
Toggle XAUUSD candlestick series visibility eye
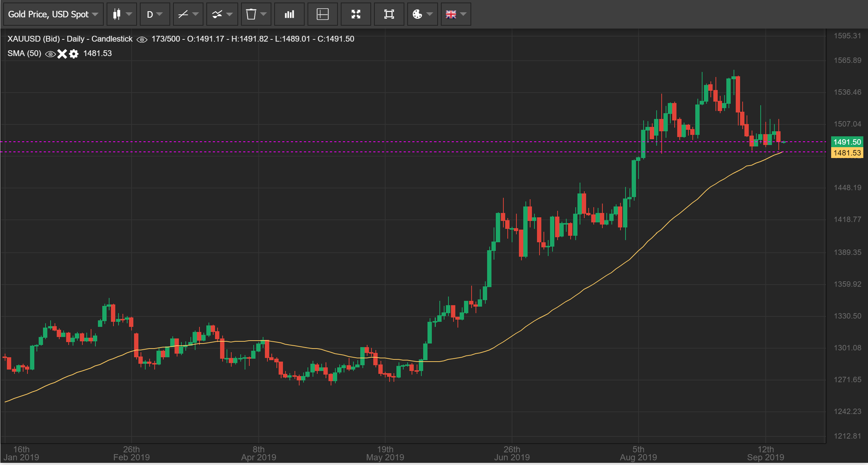142,39
